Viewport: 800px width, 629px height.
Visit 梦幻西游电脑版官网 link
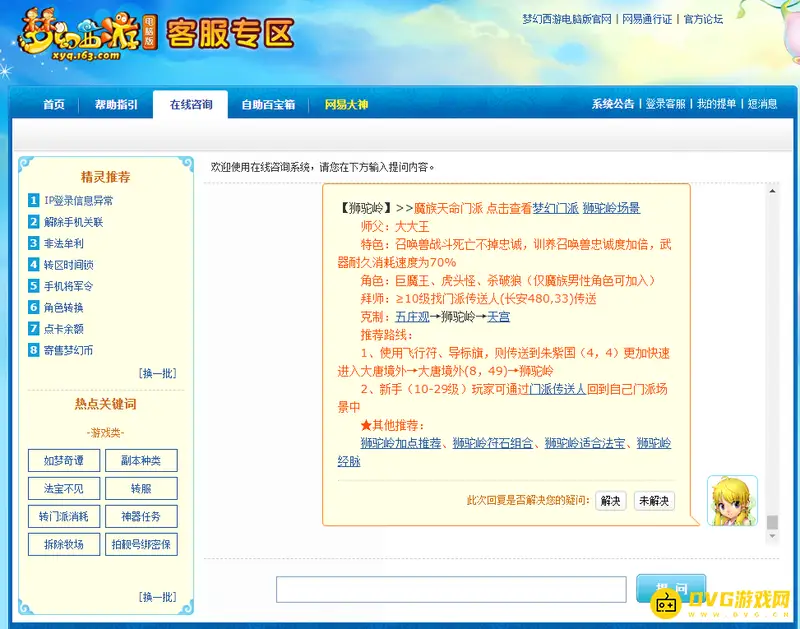click(x=566, y=19)
